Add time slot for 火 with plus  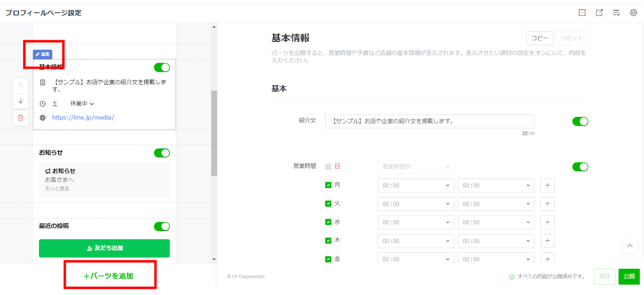click(x=547, y=204)
